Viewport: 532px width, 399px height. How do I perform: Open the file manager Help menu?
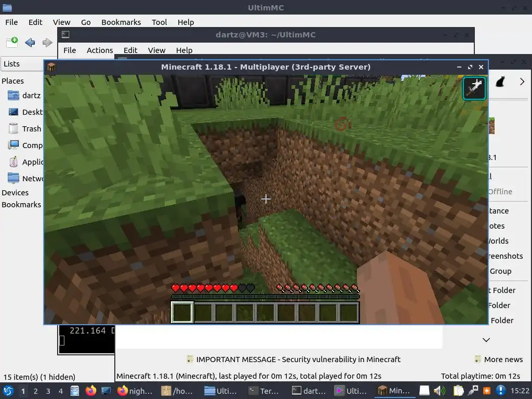coord(185,22)
